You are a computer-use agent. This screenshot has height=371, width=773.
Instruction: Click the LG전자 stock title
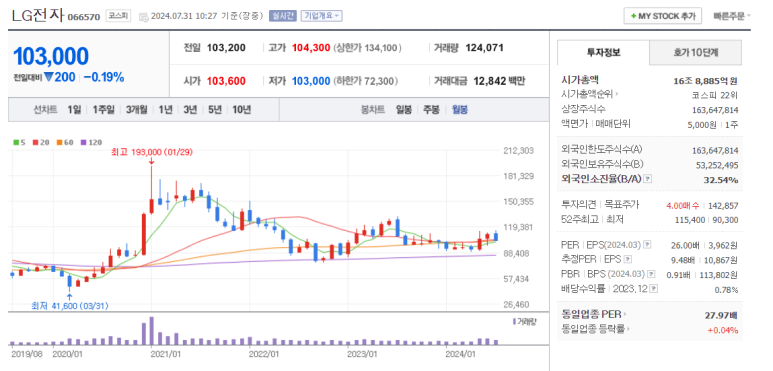[37, 15]
